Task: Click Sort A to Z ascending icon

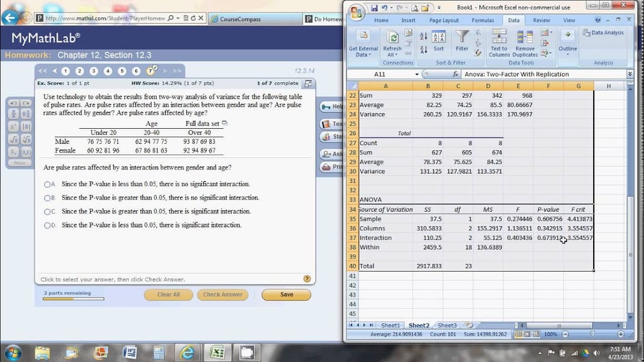Action: [x=422, y=37]
